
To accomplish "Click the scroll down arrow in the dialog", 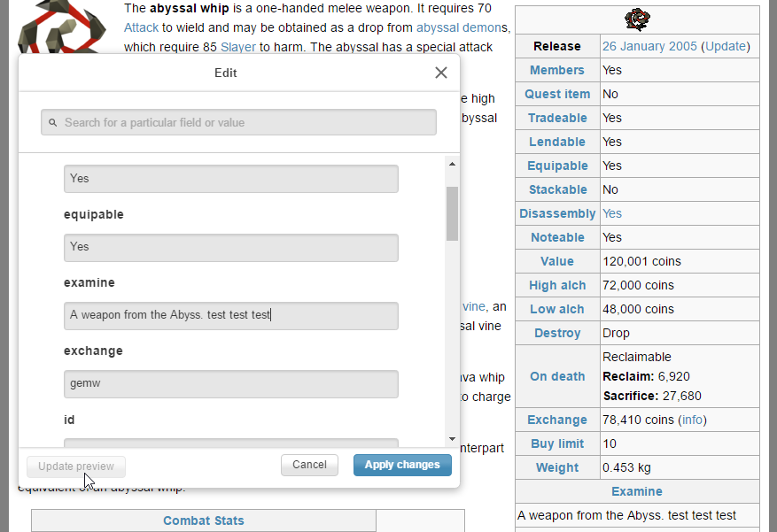I will point(452,439).
